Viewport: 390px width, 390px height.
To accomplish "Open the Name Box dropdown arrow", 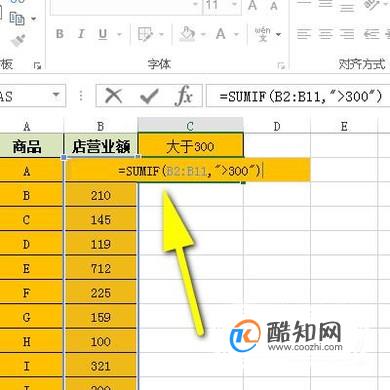I will (56, 95).
